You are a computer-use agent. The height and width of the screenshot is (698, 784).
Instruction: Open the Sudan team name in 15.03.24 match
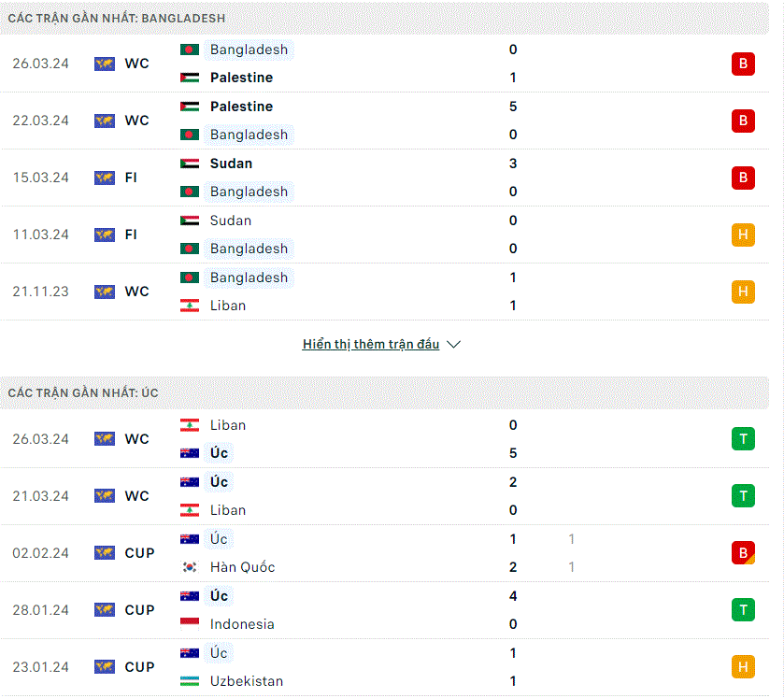(231, 164)
